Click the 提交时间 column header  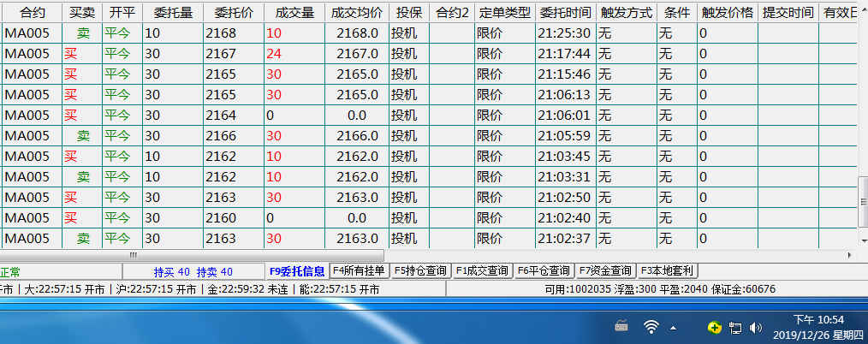coord(788,12)
